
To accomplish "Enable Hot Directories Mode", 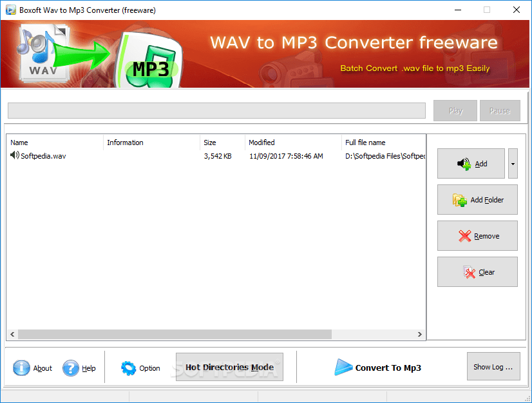I will point(229,366).
